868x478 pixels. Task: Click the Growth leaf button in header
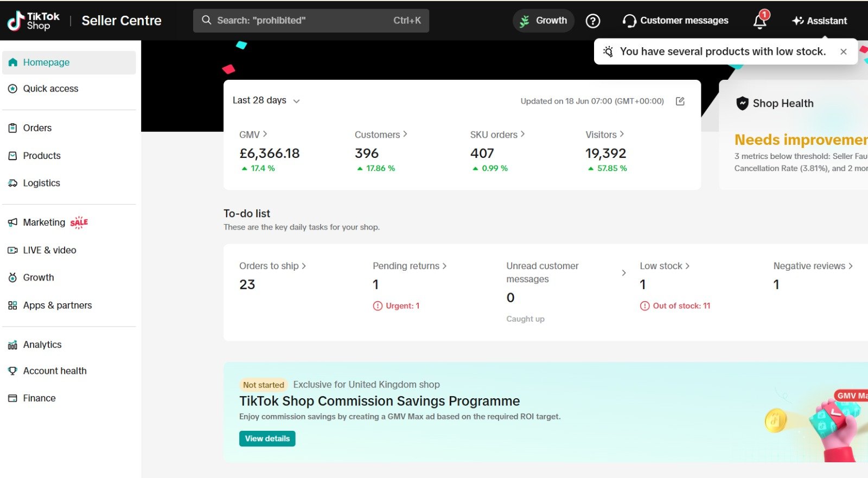pyautogui.click(x=544, y=21)
